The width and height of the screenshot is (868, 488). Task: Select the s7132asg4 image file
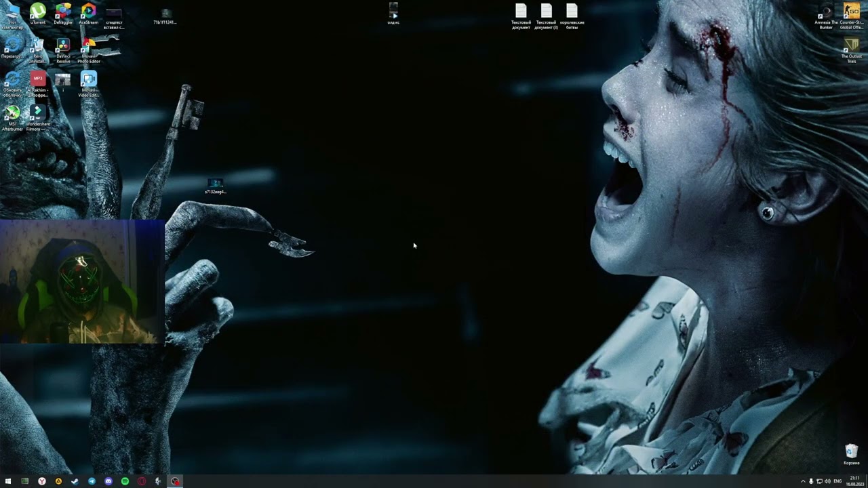[215, 186]
